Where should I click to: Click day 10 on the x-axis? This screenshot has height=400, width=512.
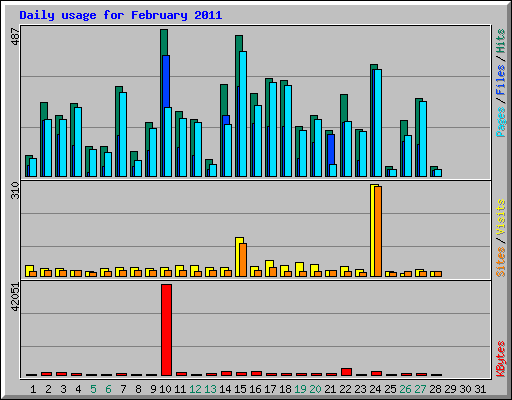tap(165, 389)
